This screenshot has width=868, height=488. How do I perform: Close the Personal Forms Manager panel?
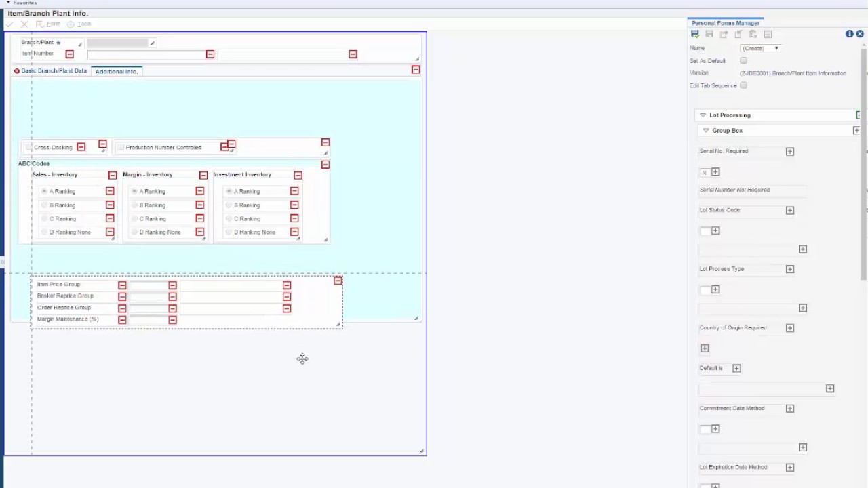[x=860, y=34]
